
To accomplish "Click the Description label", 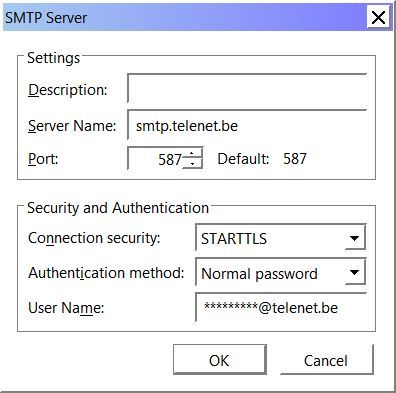I will [x=68, y=90].
